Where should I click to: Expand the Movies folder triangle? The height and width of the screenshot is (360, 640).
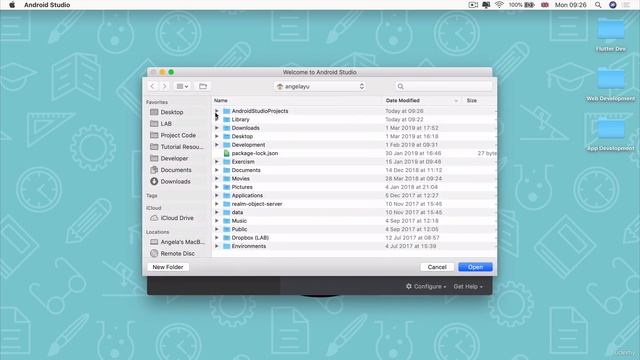[217, 178]
